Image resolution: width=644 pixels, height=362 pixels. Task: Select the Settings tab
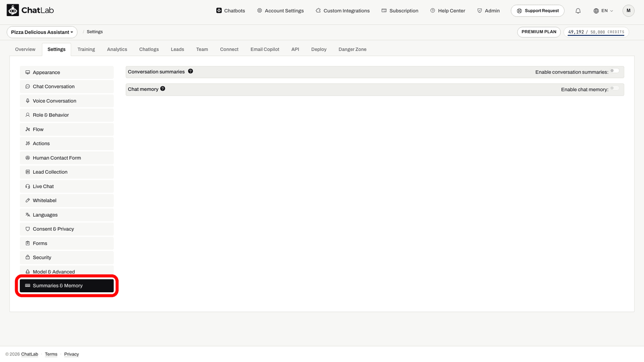tap(56, 49)
